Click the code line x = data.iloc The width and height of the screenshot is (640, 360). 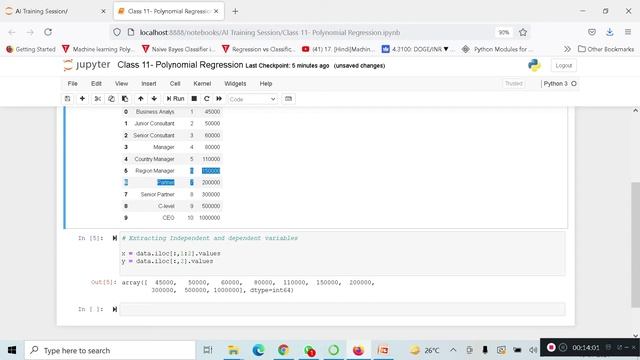tap(171, 253)
